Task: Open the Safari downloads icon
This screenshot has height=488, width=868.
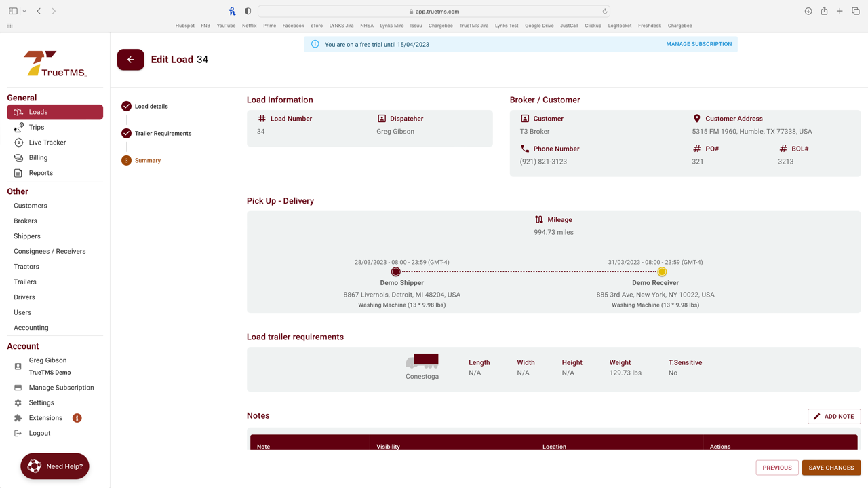Action: [808, 12]
